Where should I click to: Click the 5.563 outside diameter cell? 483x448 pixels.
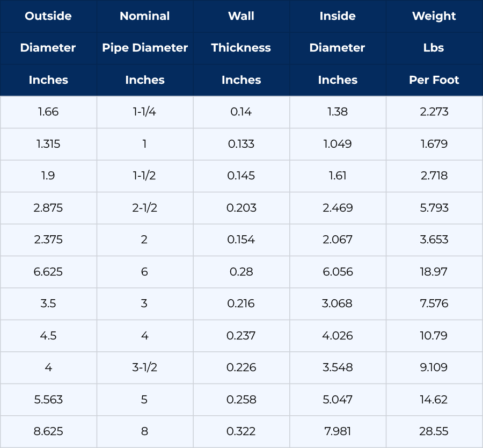point(48,400)
